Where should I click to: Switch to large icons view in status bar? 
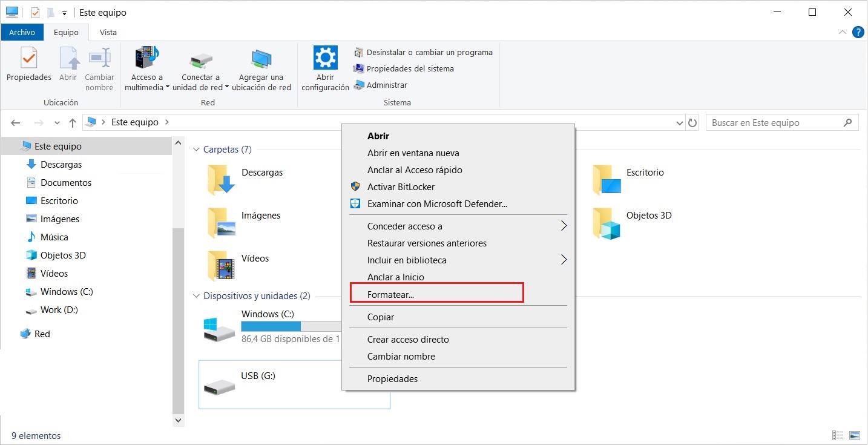[854, 435]
